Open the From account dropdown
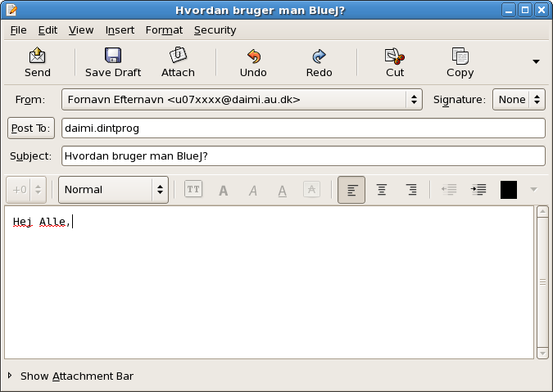Viewport: 553px width, 392px height. coord(242,100)
